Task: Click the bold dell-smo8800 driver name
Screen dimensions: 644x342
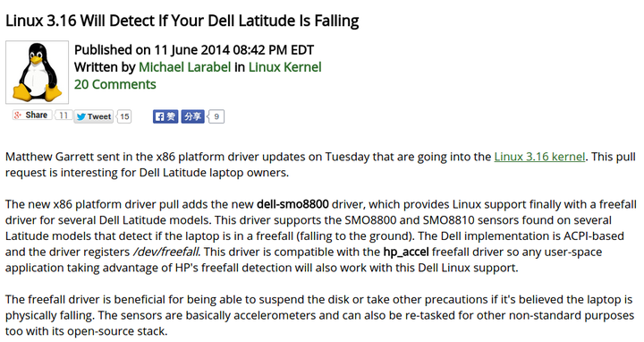Action: [292, 204]
